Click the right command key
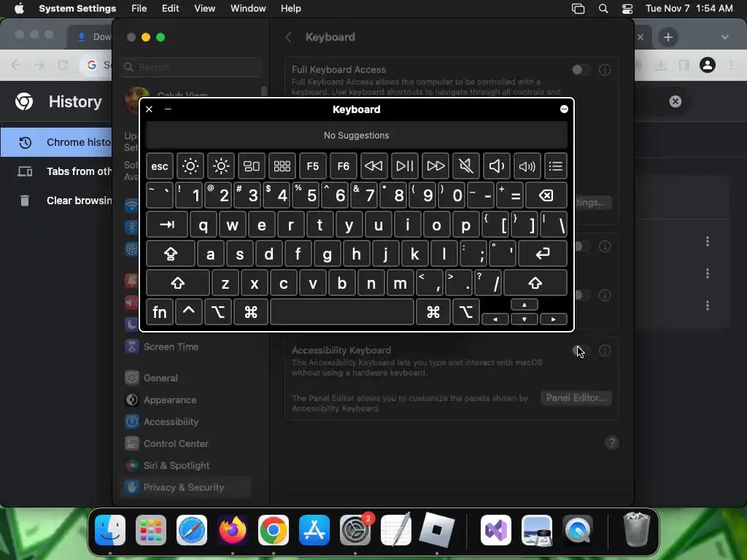747x560 pixels. click(x=433, y=312)
